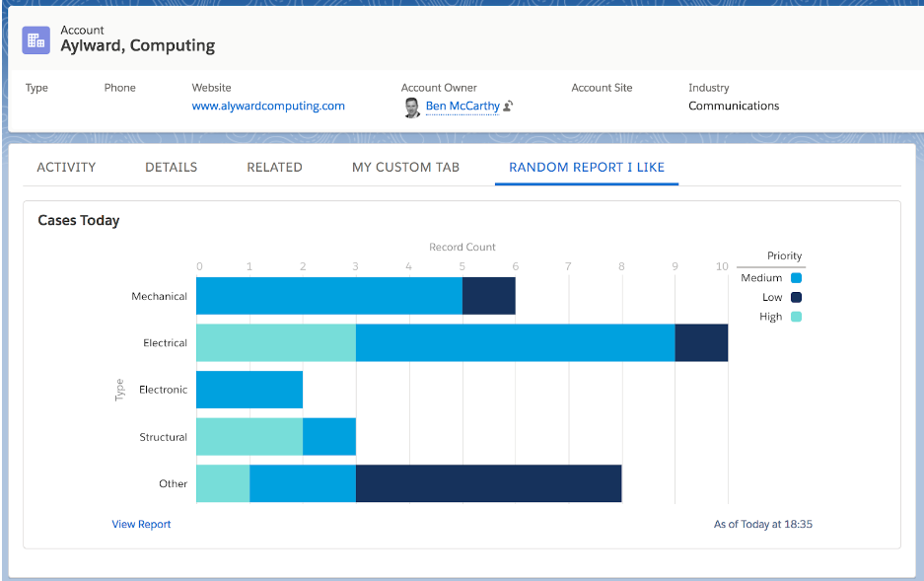Click the Electronic Medium priority bar
The height and width of the screenshot is (581, 924).
pyautogui.click(x=249, y=390)
